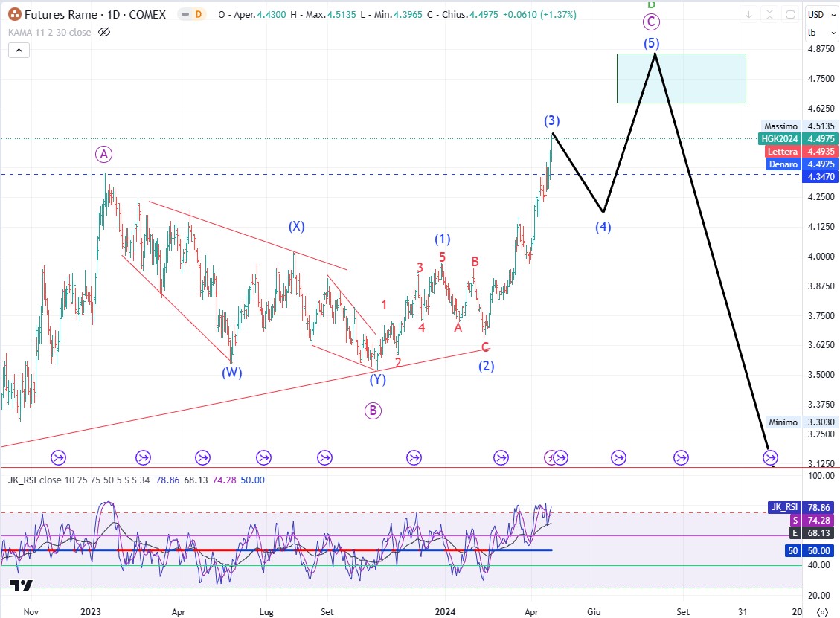Show the hidden KAMA indicator via eye icon

(x=104, y=33)
